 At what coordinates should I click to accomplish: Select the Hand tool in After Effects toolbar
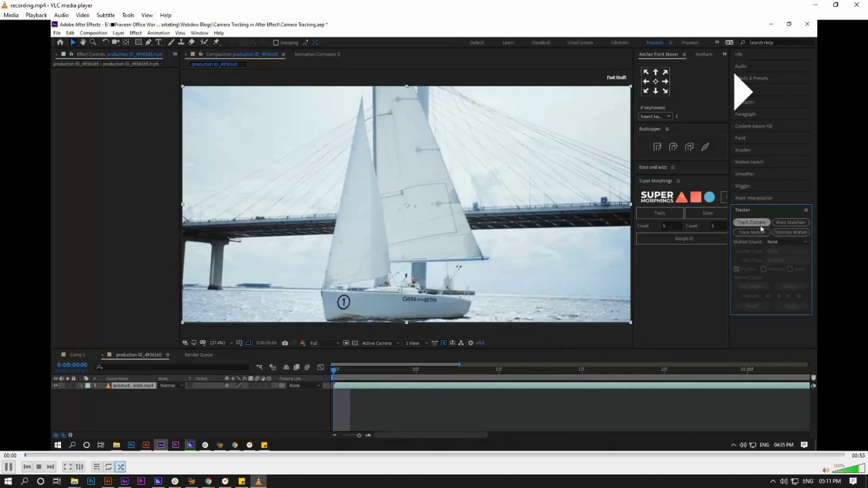[x=83, y=42]
